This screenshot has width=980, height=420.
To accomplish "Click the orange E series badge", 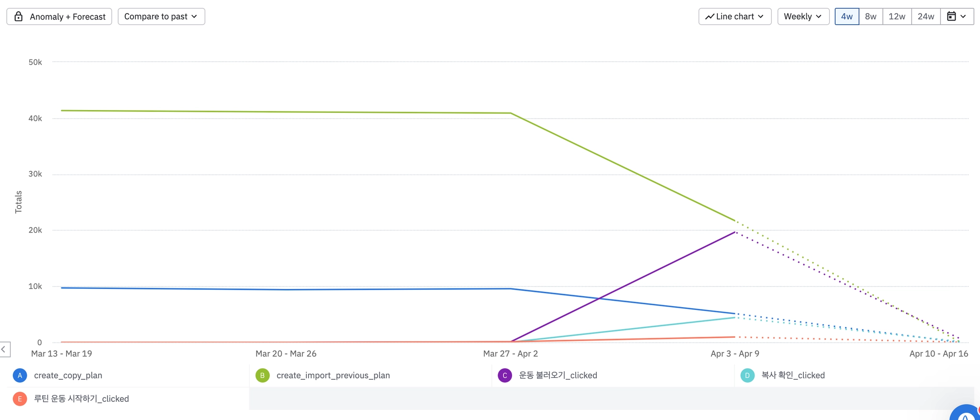I will pos(20,399).
